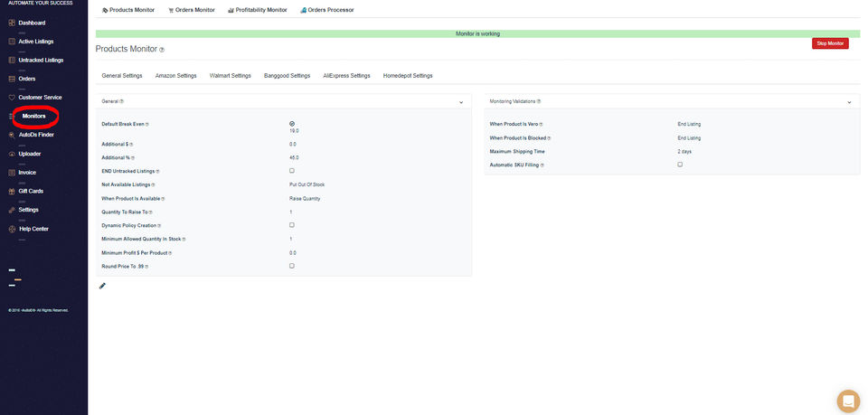Switch to AliExpress Settings tab

pos(346,76)
